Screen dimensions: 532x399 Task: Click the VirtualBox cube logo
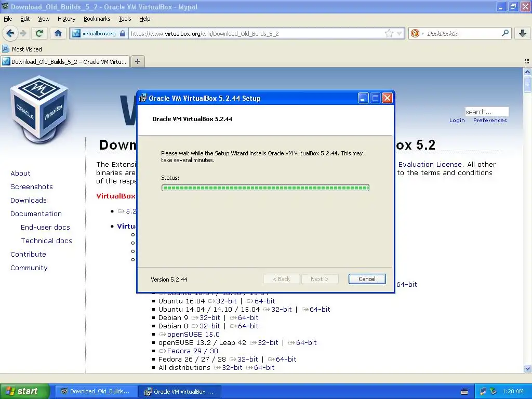39,110
